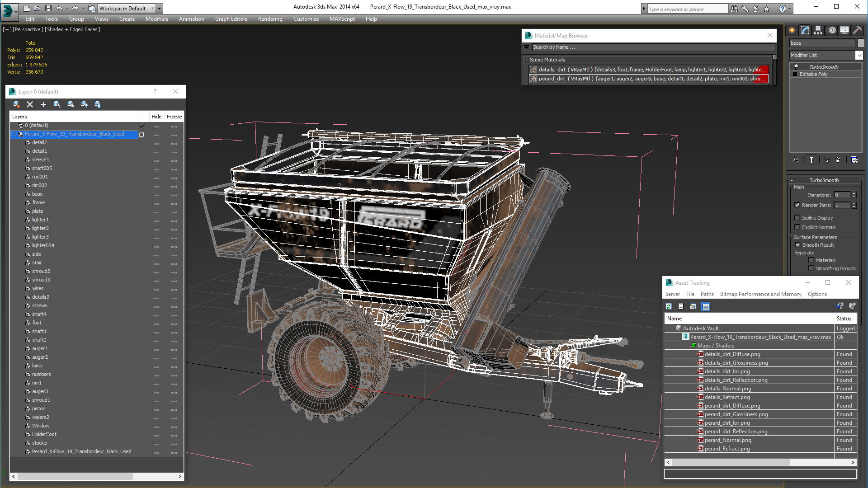The height and width of the screenshot is (488, 868).
Task: Open Configure Modifier Sets icon
Action: pos(854,160)
